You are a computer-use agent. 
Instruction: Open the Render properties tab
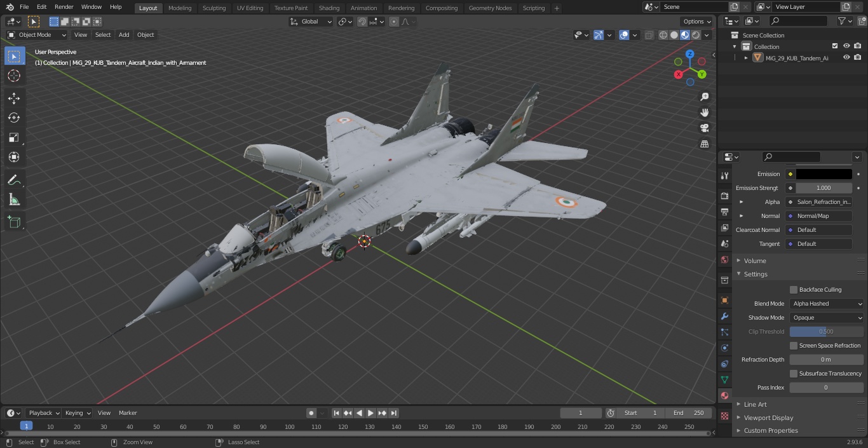(x=724, y=196)
